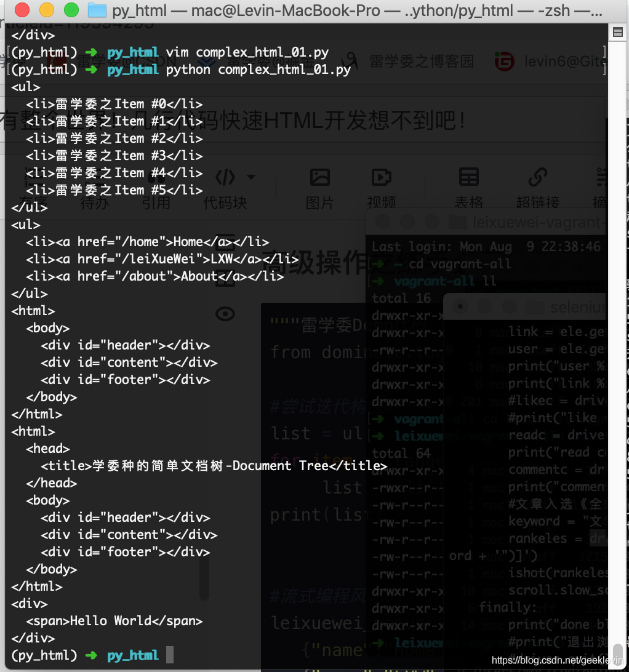Click the green zoom button of terminal window
The image size is (629, 672).
(x=71, y=9)
